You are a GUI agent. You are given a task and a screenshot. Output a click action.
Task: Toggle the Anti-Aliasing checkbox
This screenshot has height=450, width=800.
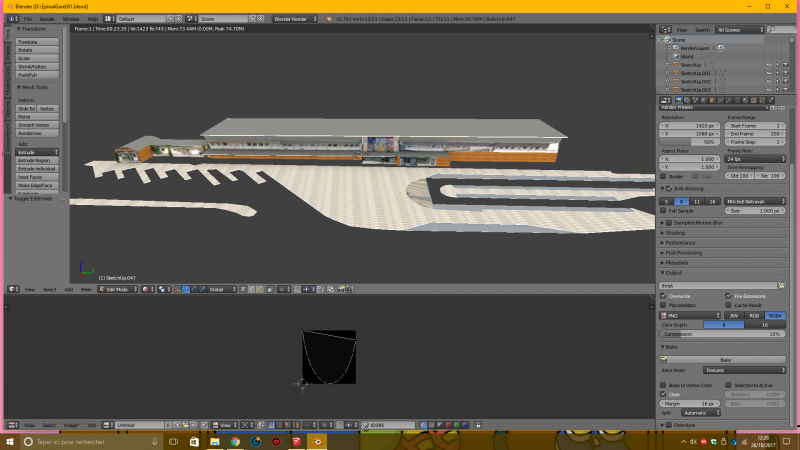point(668,188)
